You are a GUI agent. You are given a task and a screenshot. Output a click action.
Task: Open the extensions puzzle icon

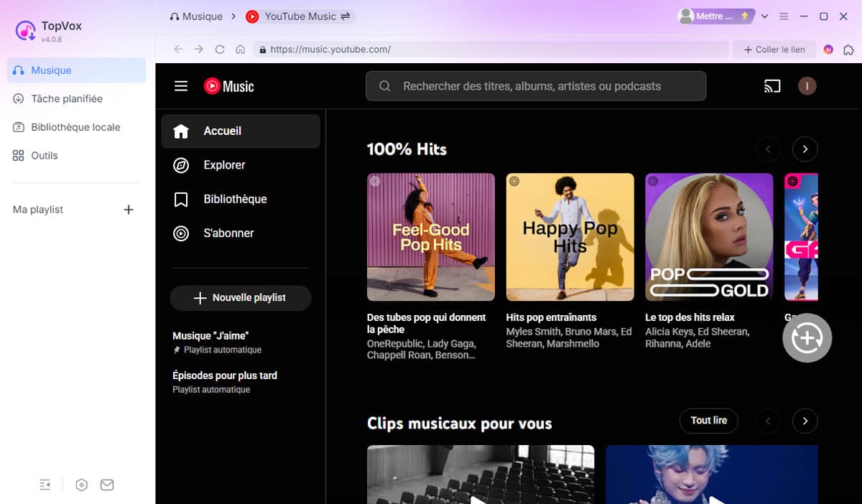[x=848, y=50]
